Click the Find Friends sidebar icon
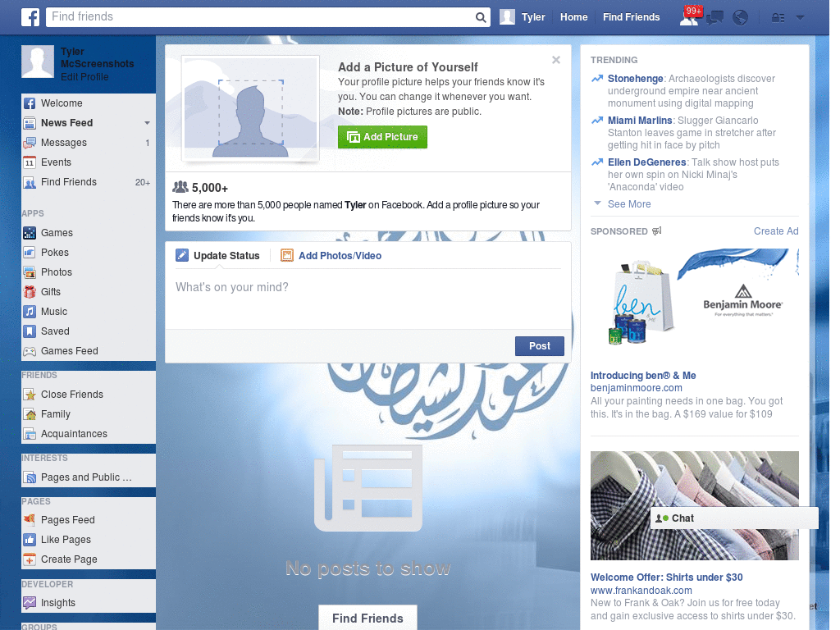The height and width of the screenshot is (630, 840). tap(30, 182)
